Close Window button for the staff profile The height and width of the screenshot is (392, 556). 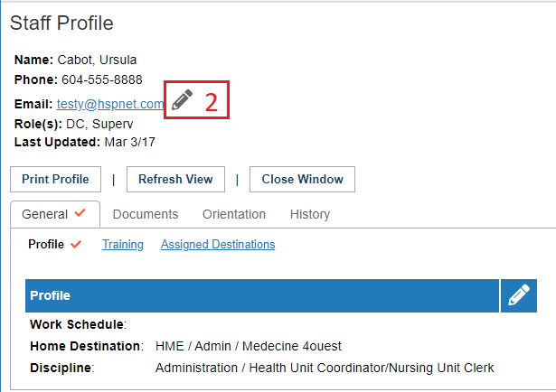pos(302,179)
